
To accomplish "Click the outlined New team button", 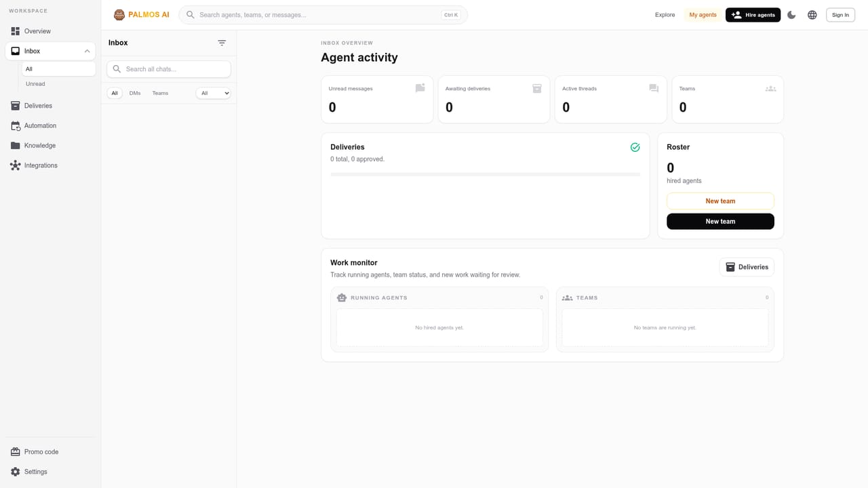I will click(x=720, y=201).
